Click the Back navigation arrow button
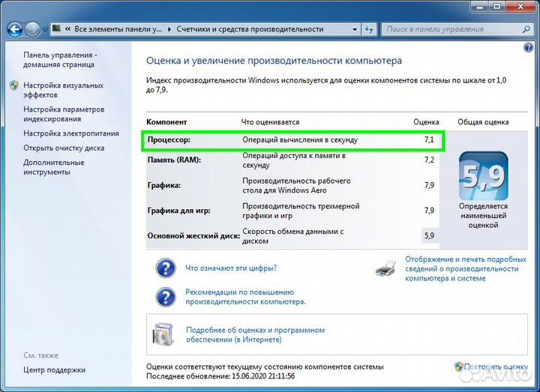The image size is (540, 392). [x=14, y=29]
